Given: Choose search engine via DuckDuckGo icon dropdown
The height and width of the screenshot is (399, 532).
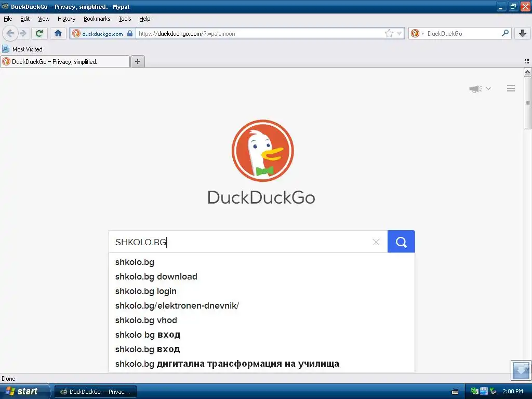Looking at the screenshot, I should (x=417, y=33).
